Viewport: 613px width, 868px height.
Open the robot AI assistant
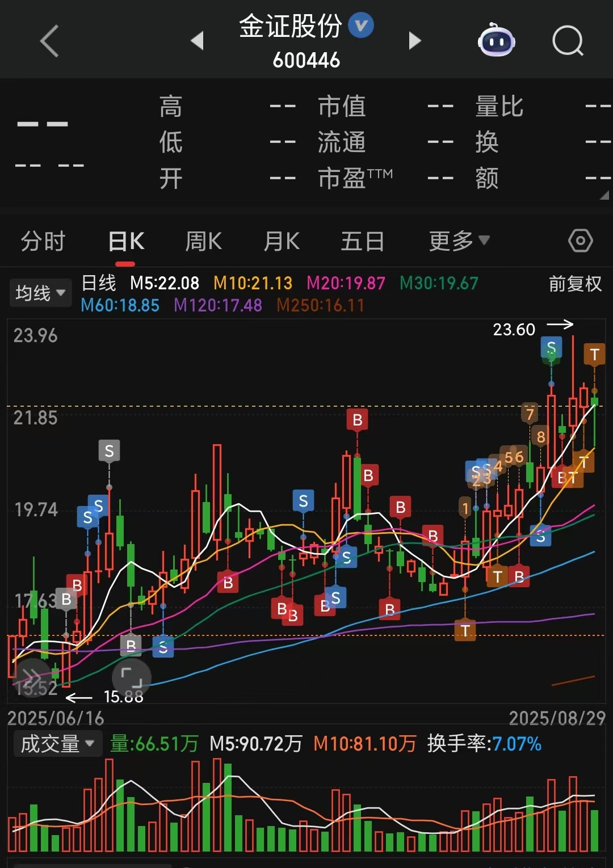[x=497, y=40]
